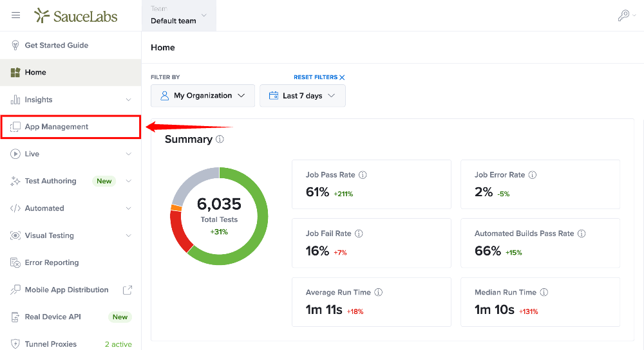Viewport: 644px width, 350px height.
Task: Open Mobile App Distribution external link icon
Action: coord(128,290)
